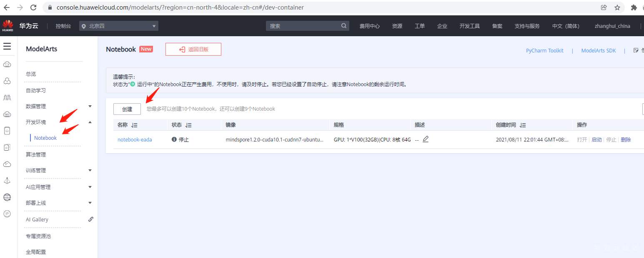Open 工单 in the top navigation
644x258 pixels.
420,26
